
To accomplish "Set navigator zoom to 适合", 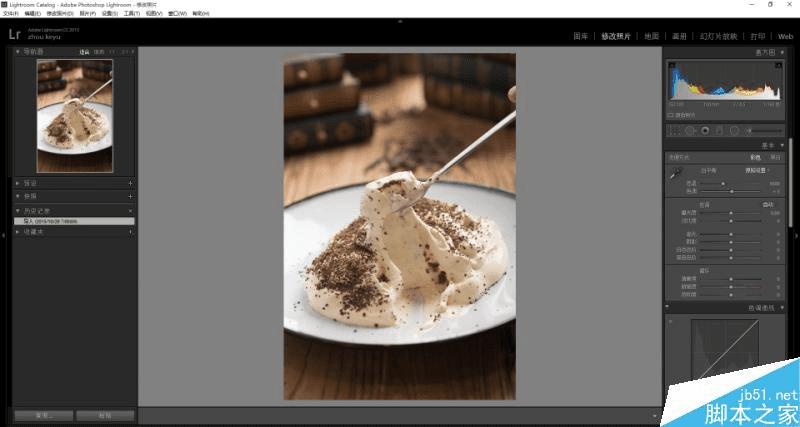I will click(x=85, y=52).
